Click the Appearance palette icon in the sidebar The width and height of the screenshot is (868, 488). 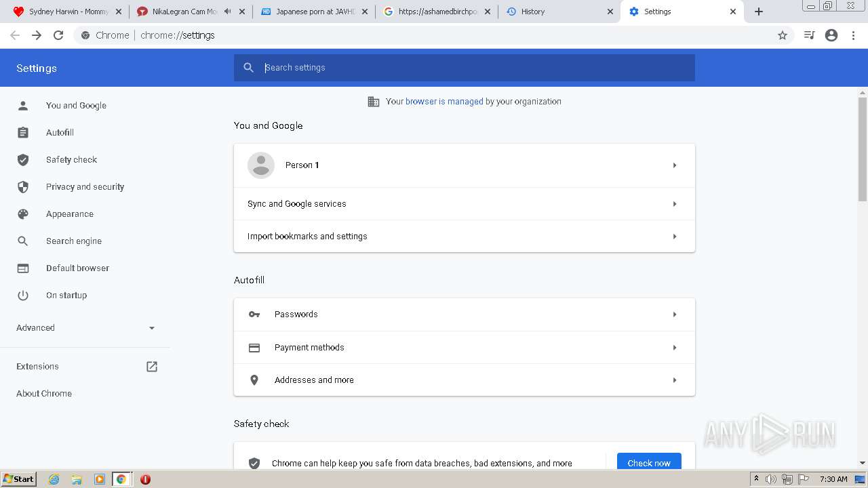pyautogui.click(x=23, y=214)
